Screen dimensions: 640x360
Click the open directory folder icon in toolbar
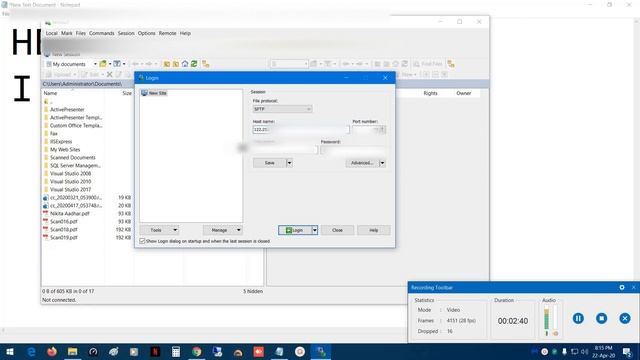(103, 64)
